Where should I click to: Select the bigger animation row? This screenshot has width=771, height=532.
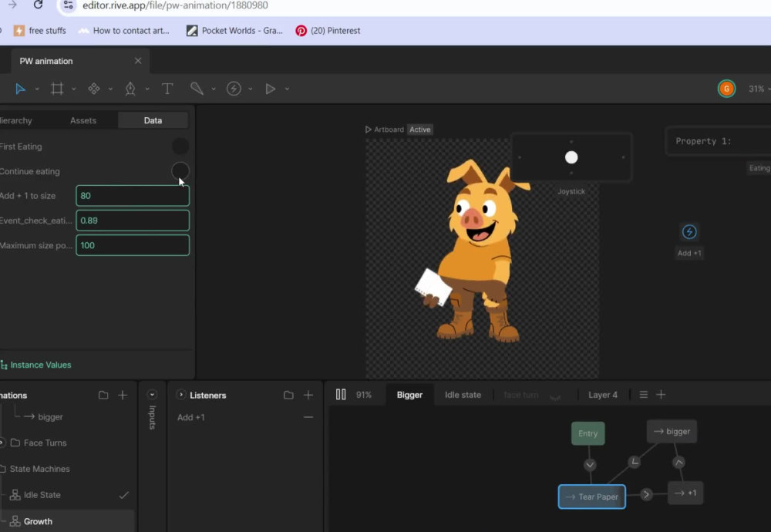(49, 417)
